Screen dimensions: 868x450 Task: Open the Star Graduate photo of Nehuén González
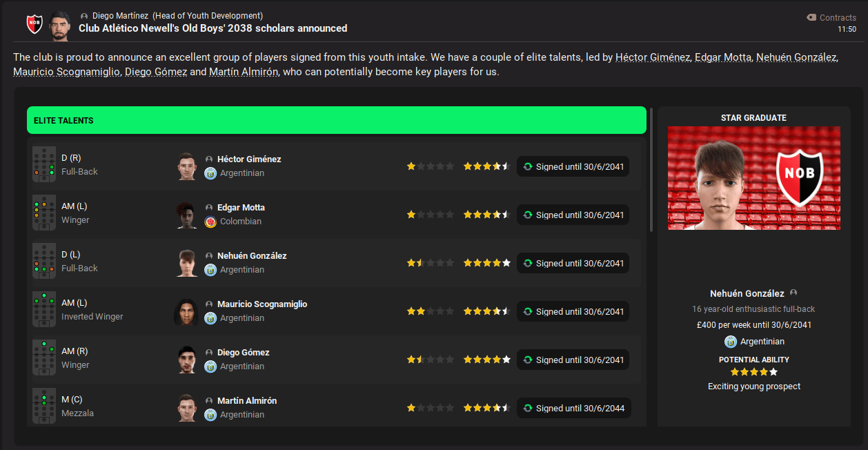(x=753, y=178)
